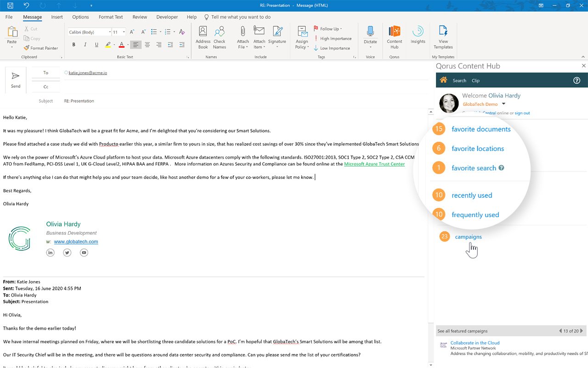
Task: Open View Templates
Action: pyautogui.click(x=443, y=37)
